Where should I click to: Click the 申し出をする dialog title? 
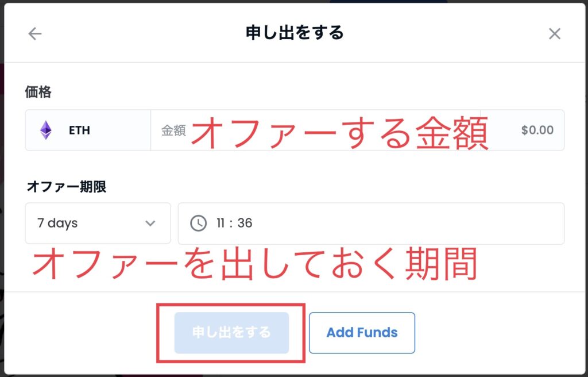click(295, 33)
